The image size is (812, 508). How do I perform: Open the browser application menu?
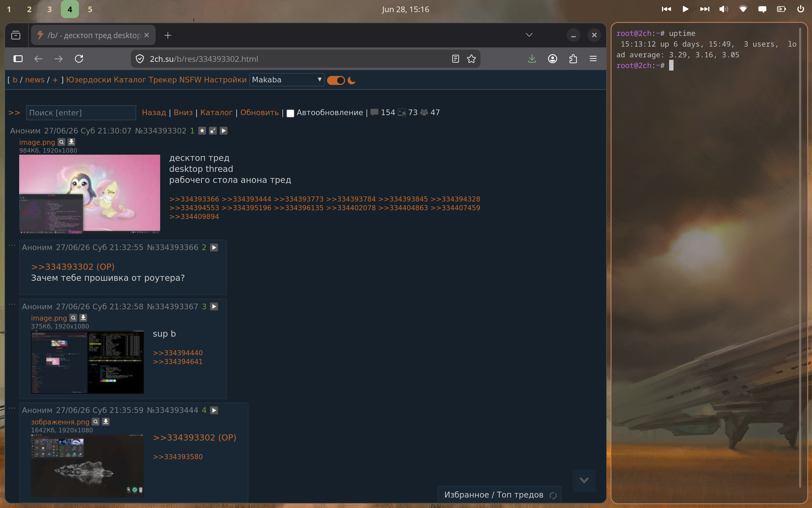pyautogui.click(x=593, y=59)
